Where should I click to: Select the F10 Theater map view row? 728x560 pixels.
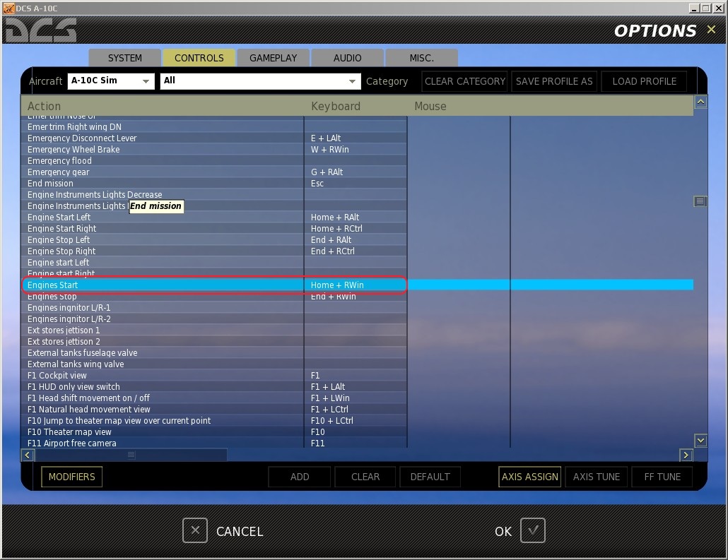[x=214, y=432]
